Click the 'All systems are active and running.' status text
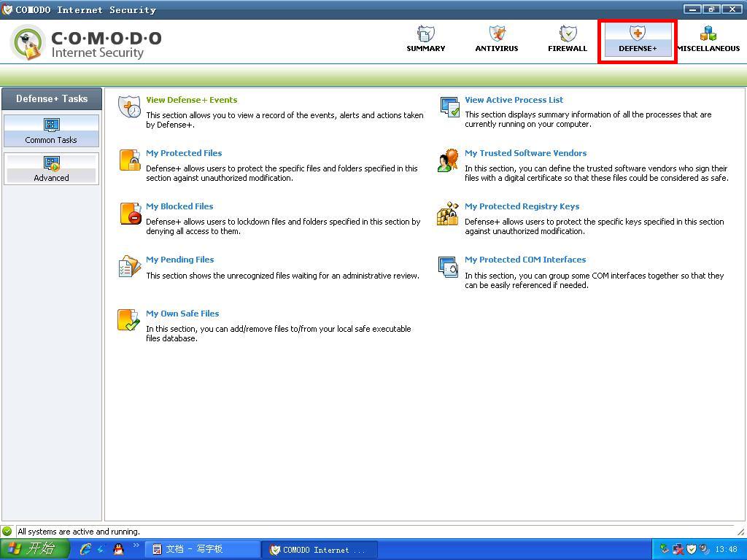 [x=79, y=532]
